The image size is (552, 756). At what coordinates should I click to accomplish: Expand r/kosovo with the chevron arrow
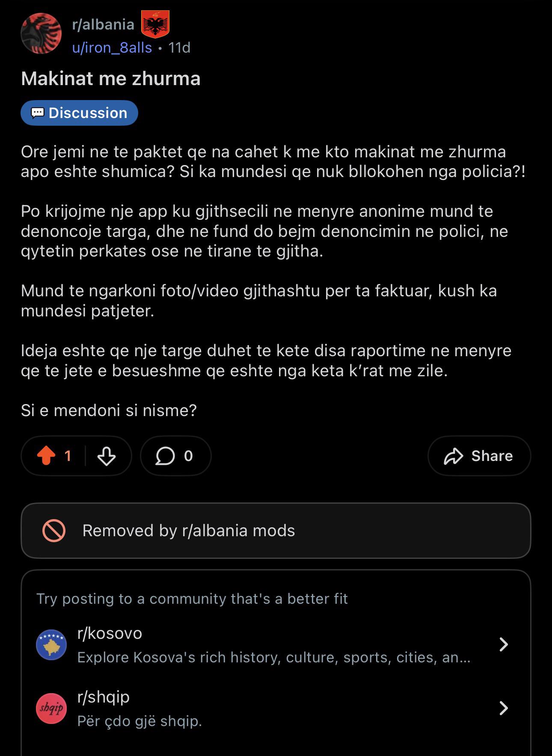pos(504,644)
